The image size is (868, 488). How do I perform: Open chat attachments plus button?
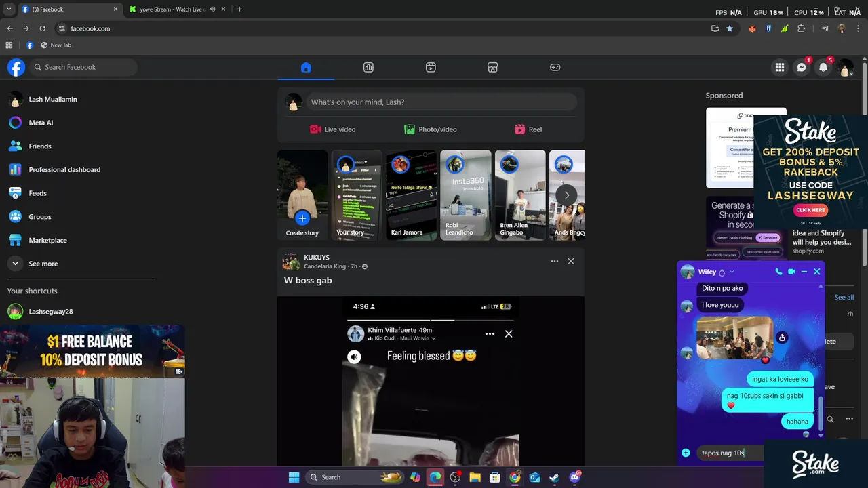(x=686, y=453)
